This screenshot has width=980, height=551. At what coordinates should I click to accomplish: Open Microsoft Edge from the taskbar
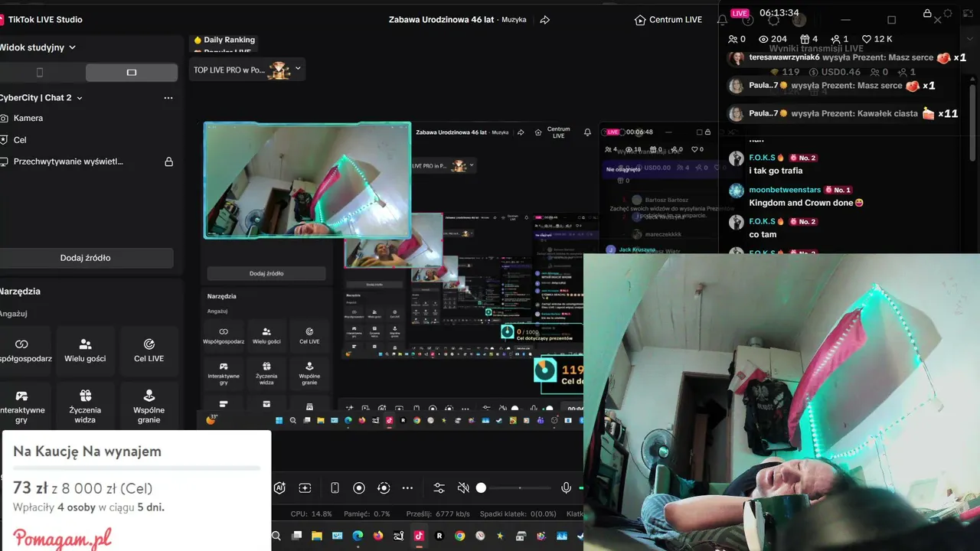[x=358, y=536]
